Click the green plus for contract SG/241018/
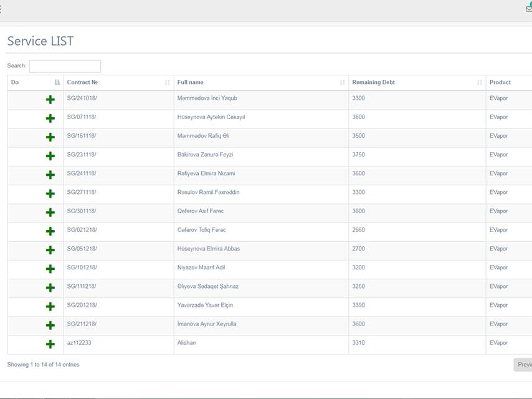Image resolution: width=532 pixels, height=399 pixels. (x=50, y=99)
